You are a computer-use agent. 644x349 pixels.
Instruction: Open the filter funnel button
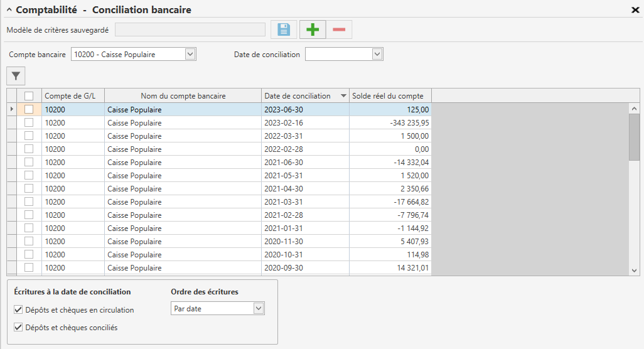16,76
